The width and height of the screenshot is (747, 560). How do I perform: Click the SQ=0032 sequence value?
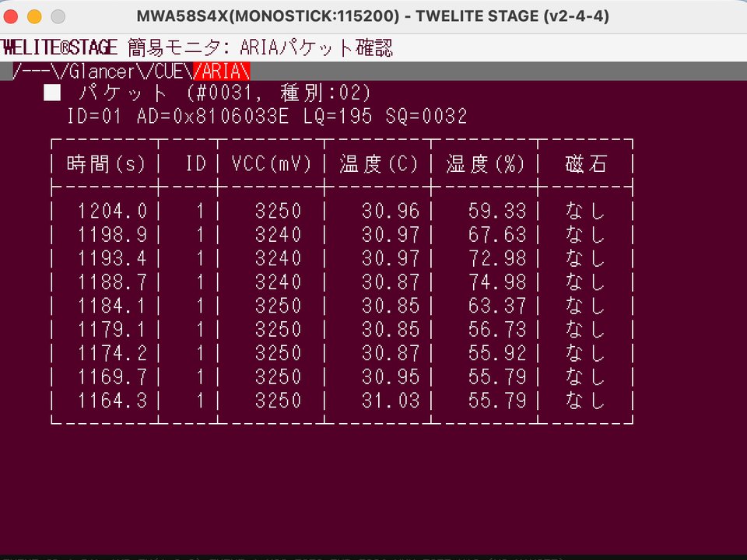click(426, 116)
